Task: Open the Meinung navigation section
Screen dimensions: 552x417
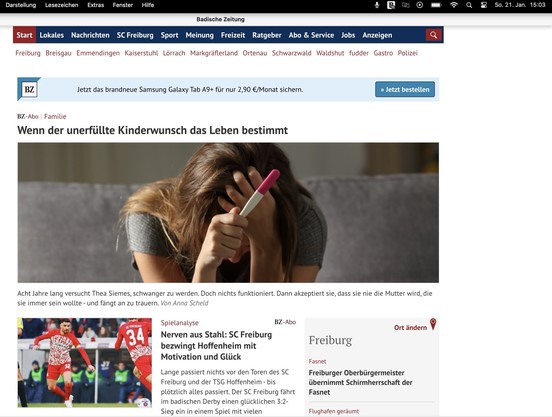Action: point(200,35)
